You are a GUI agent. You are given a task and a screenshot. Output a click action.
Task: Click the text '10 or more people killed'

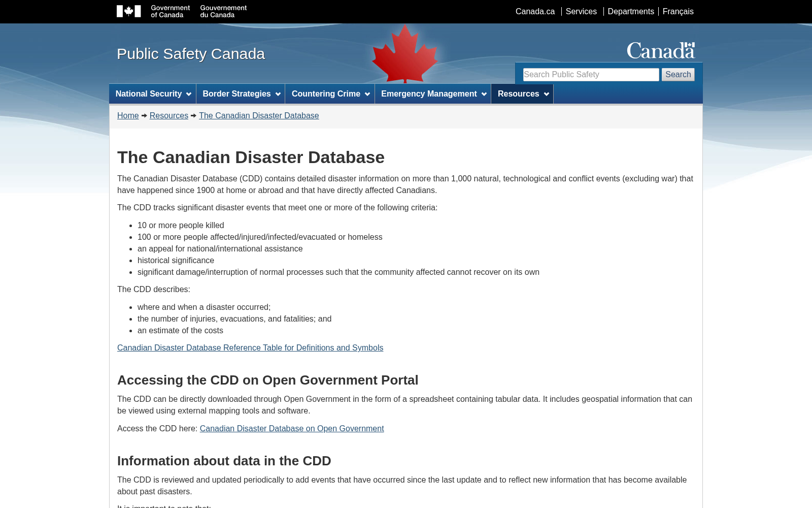[181, 226]
